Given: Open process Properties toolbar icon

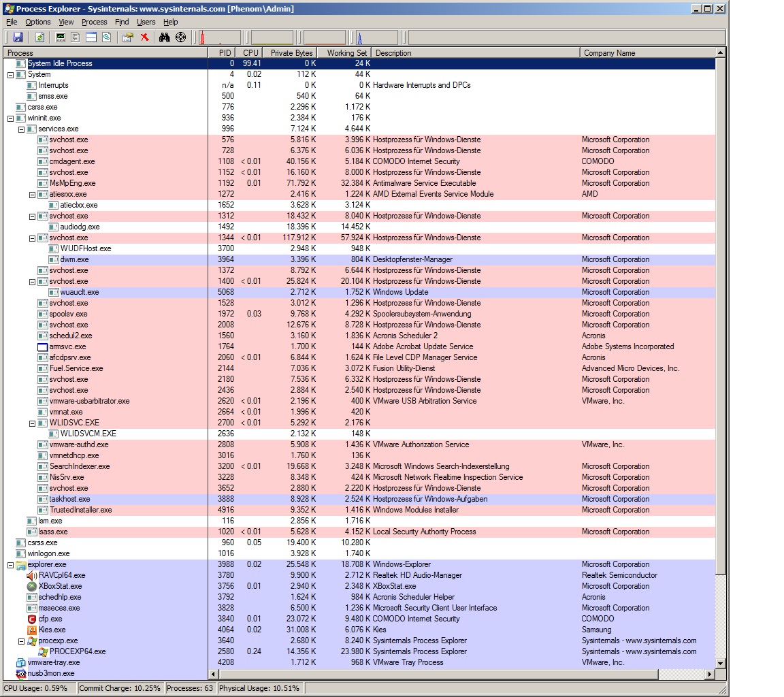Looking at the screenshot, I should 128,37.
